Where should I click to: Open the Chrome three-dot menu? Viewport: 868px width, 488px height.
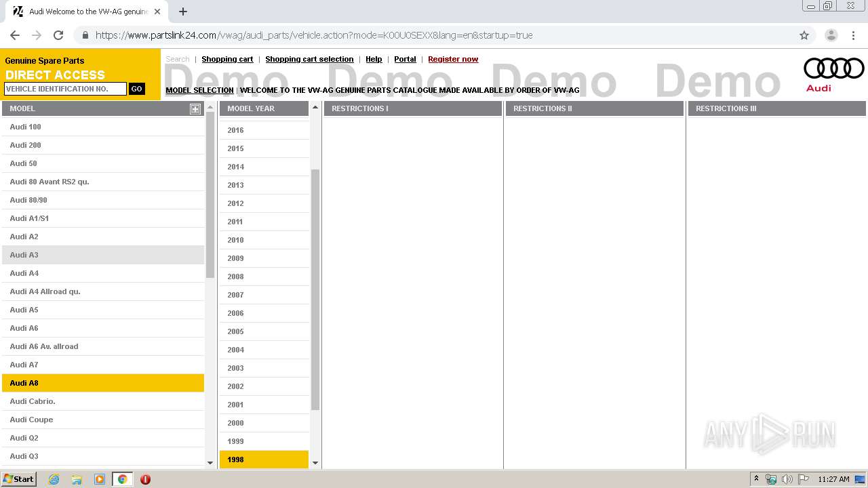(x=853, y=35)
